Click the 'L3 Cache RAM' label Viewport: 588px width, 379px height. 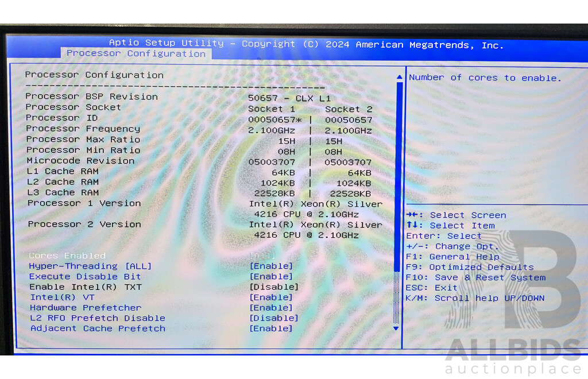[x=63, y=192]
